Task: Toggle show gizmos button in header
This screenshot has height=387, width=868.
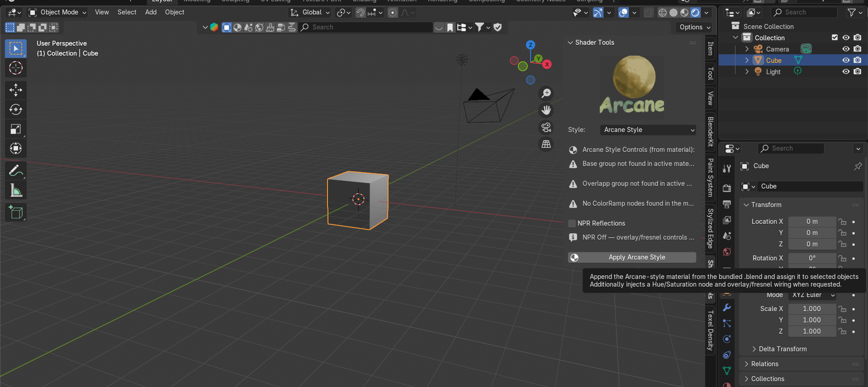Action: click(598, 13)
